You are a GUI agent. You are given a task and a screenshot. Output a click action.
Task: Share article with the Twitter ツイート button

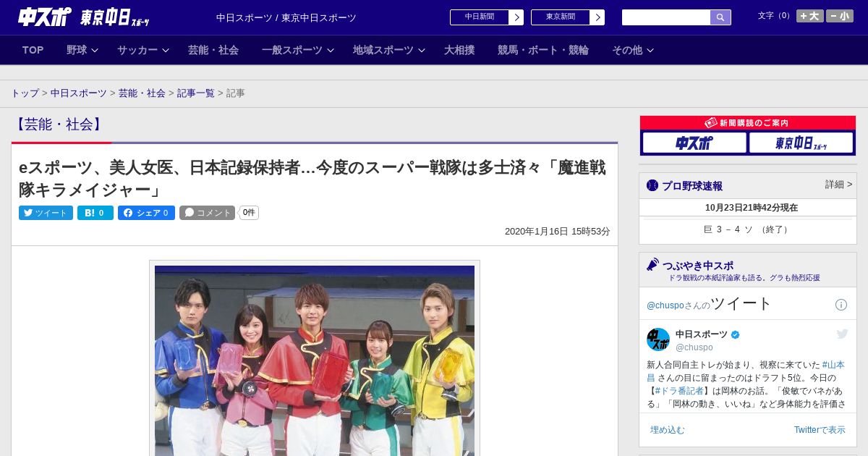click(46, 213)
